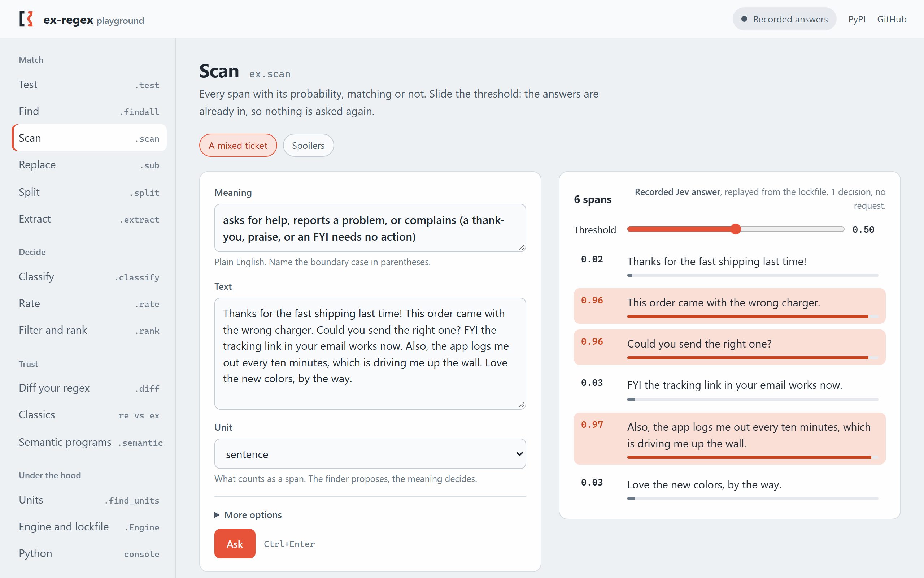Select span 'This order came with the wrong charger.'
Viewport: 924px width, 578px height.
pos(729,306)
